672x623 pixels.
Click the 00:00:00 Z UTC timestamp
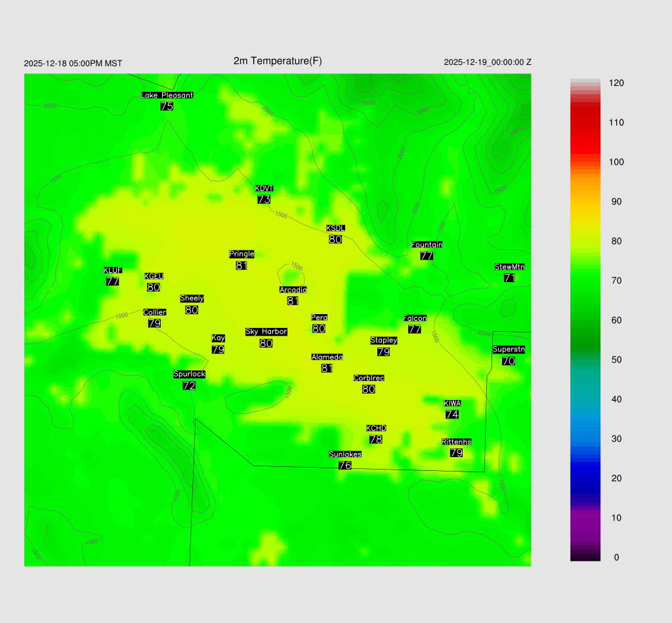click(x=487, y=62)
